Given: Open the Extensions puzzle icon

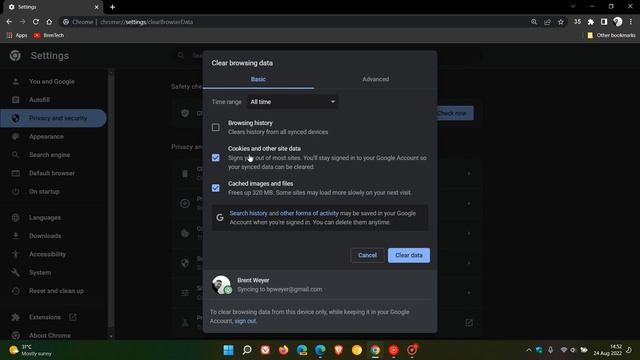Looking at the screenshot, I should tap(591, 22).
